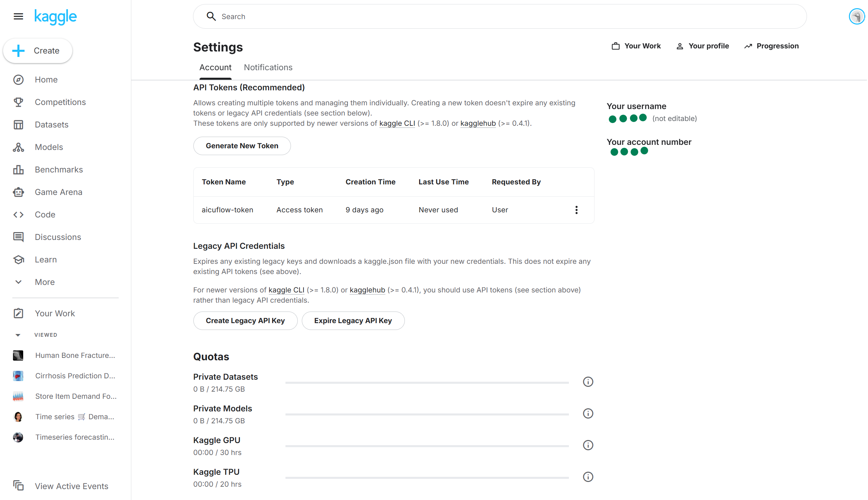Click Generate New Token button
This screenshot has height=500, width=868.
point(242,146)
